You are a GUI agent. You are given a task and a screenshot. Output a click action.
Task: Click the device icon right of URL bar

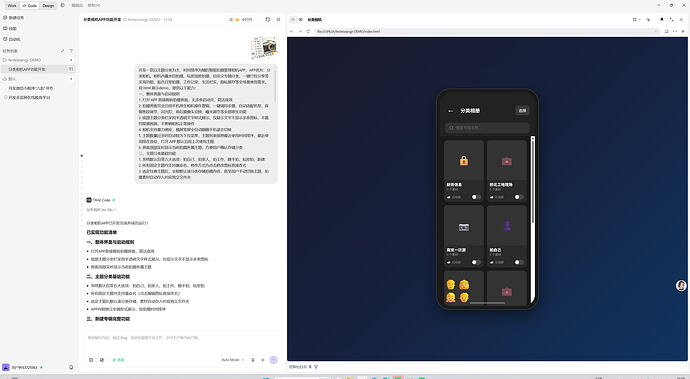(x=666, y=32)
